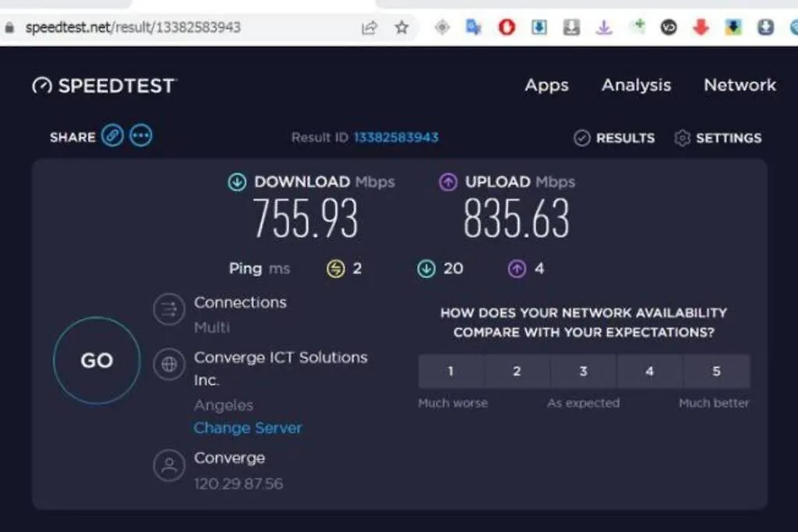Viewport: 798px width, 532px height.
Task: Bookmark this page with the star icon
Action: (401, 27)
